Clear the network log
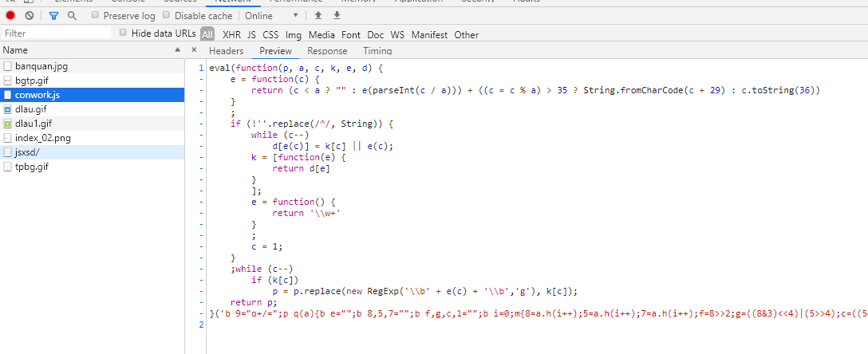 point(30,15)
